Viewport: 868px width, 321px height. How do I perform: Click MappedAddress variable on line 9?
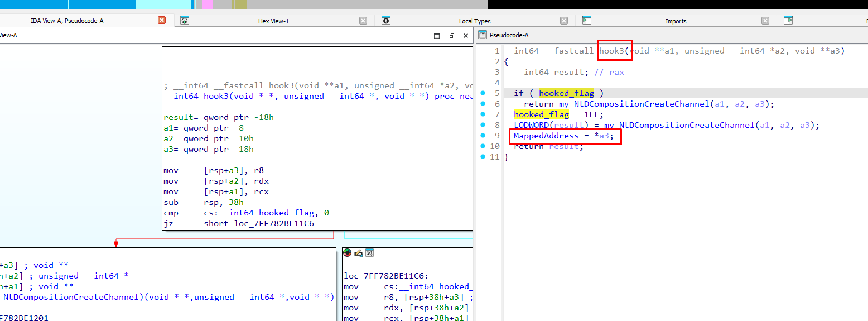546,136
